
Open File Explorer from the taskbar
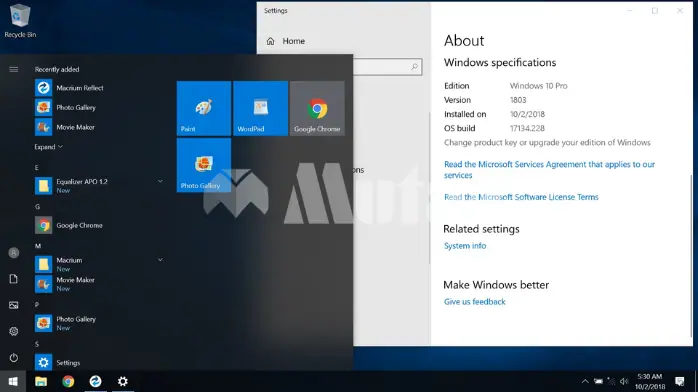coord(41,381)
